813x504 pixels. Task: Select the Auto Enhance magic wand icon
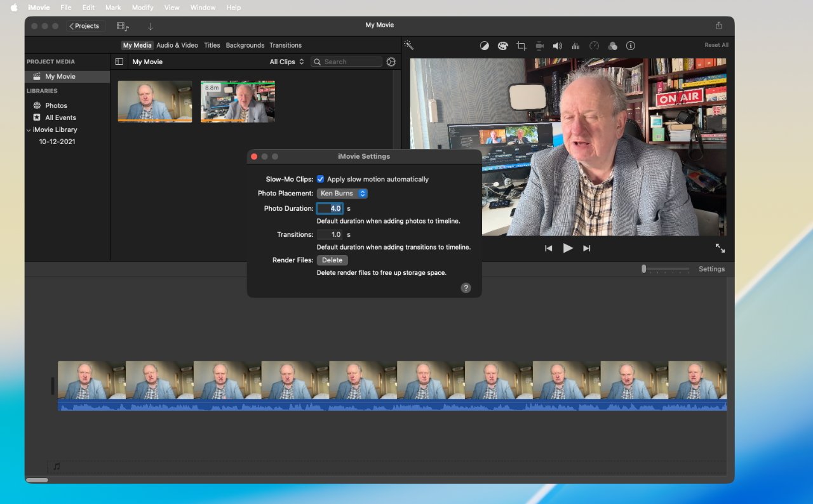click(x=408, y=45)
